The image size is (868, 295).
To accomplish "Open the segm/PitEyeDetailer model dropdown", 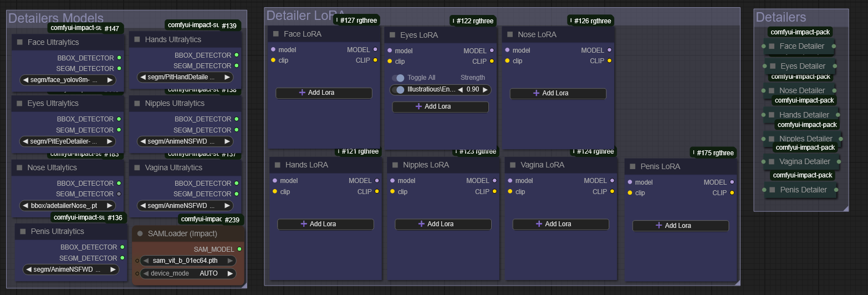I will (68, 141).
